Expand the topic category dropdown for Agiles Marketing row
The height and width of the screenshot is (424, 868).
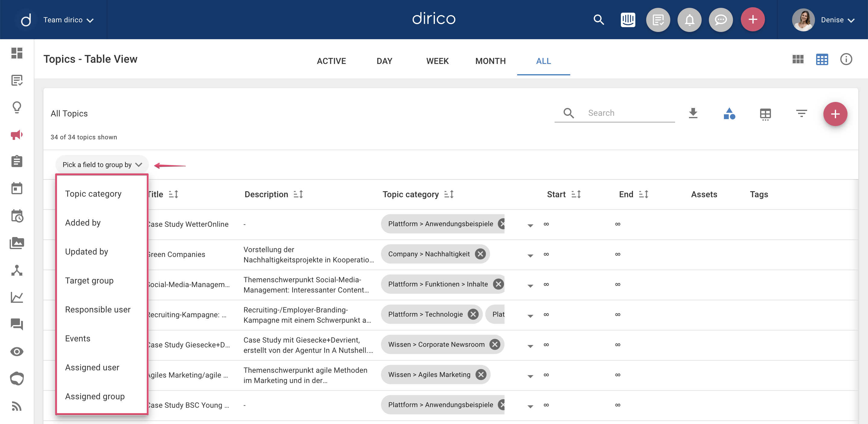tap(530, 376)
